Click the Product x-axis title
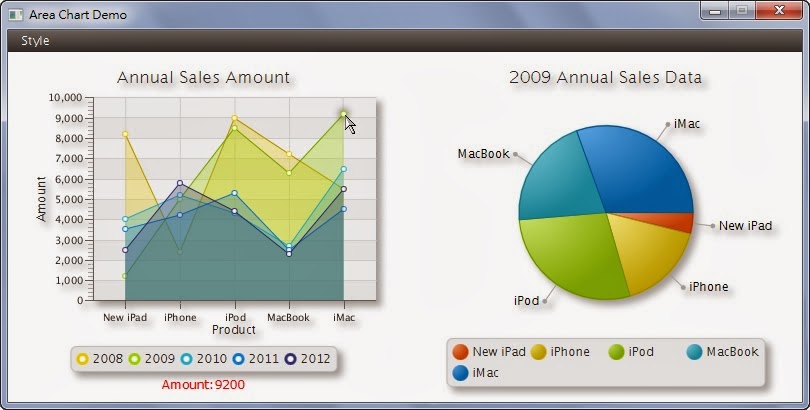This screenshot has width=810, height=410. pyautogui.click(x=233, y=329)
